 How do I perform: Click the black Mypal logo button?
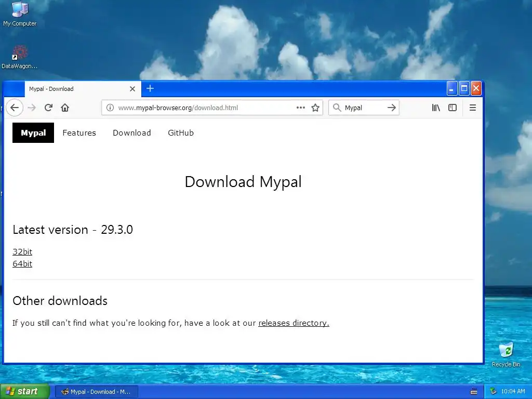33,132
